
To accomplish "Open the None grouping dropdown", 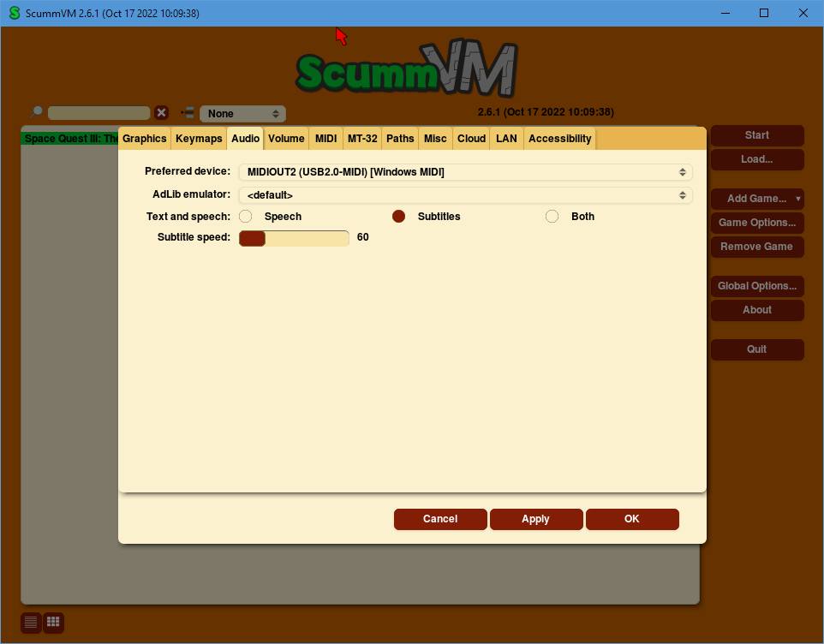I will [x=242, y=113].
